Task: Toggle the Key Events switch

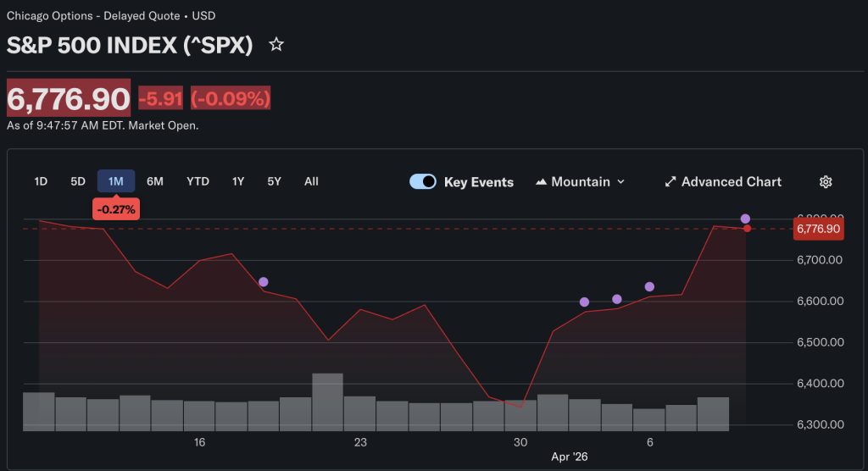Action: (x=423, y=182)
